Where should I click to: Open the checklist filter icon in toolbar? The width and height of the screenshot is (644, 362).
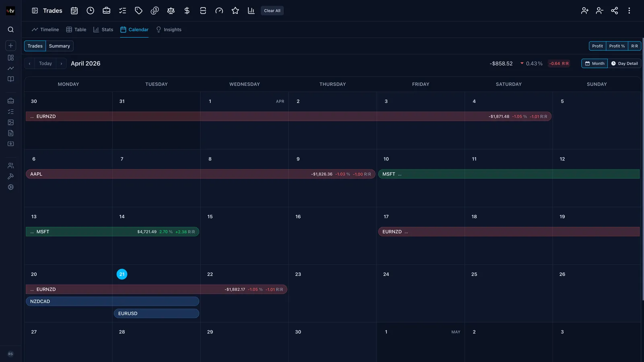(122, 11)
